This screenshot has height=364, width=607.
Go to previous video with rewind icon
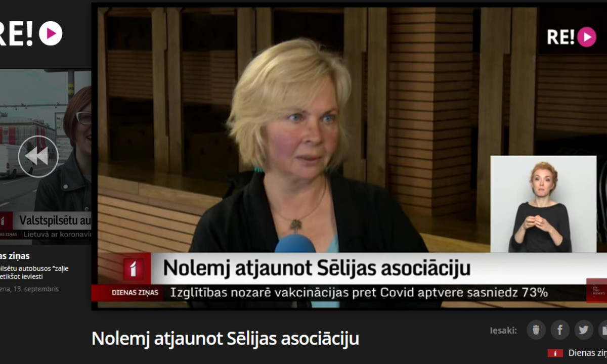[38, 156]
